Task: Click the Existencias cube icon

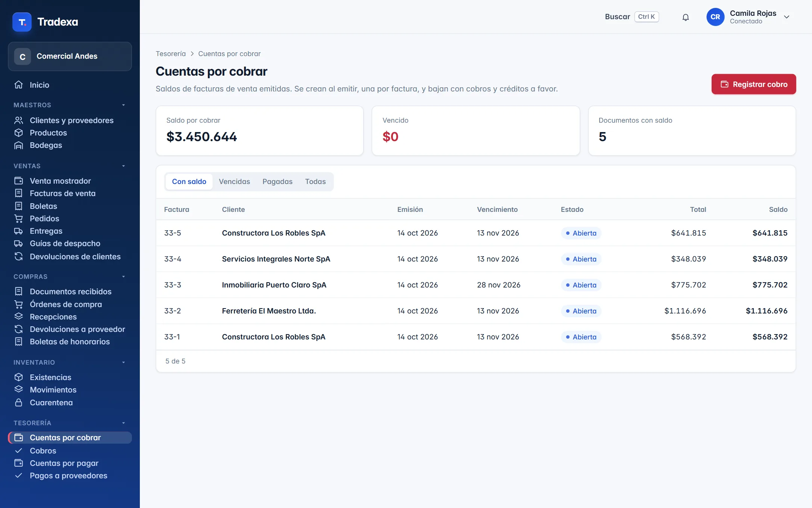Action: (18, 377)
